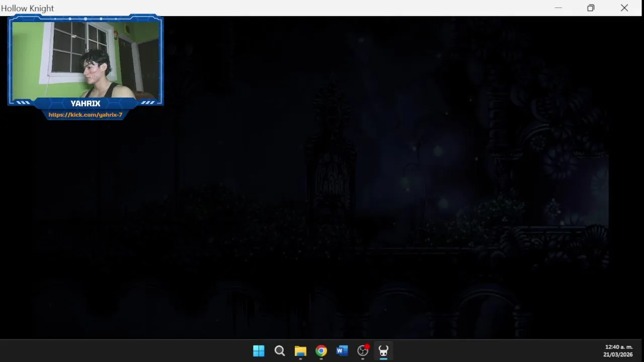The height and width of the screenshot is (362, 644).
Task: Select the Hollow Knight taskbar icon
Action: (x=383, y=351)
